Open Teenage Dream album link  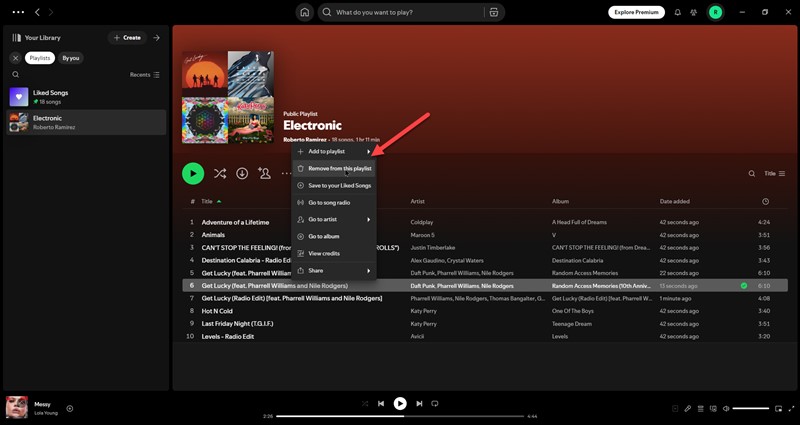[x=572, y=324]
